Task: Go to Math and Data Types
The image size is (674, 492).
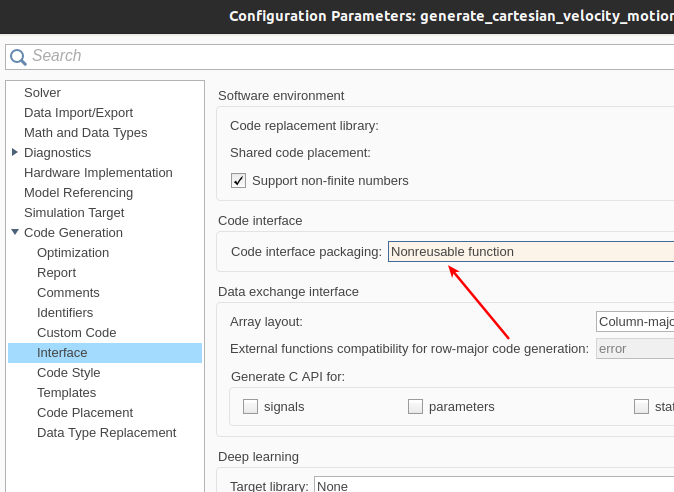Action: pos(85,132)
